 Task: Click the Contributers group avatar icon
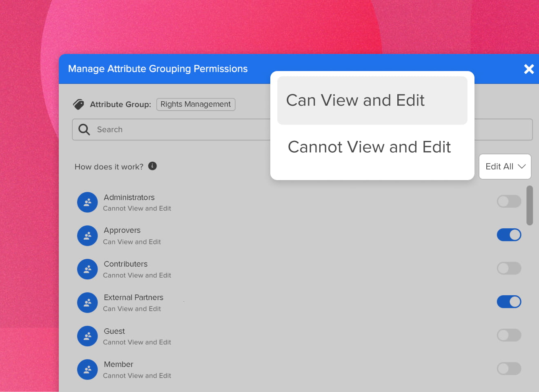pos(87,269)
